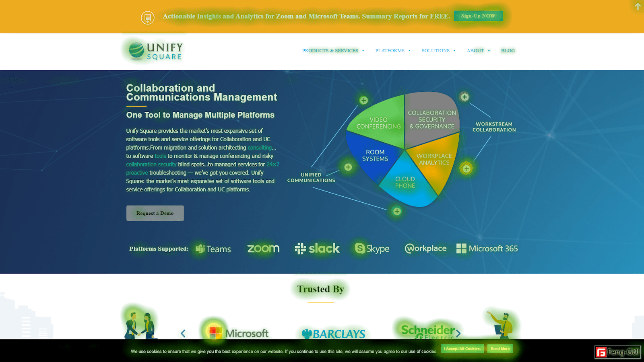The width and height of the screenshot is (644, 362).
Task: Click the up arrow scroll-to-top icon
Action: 638,6
